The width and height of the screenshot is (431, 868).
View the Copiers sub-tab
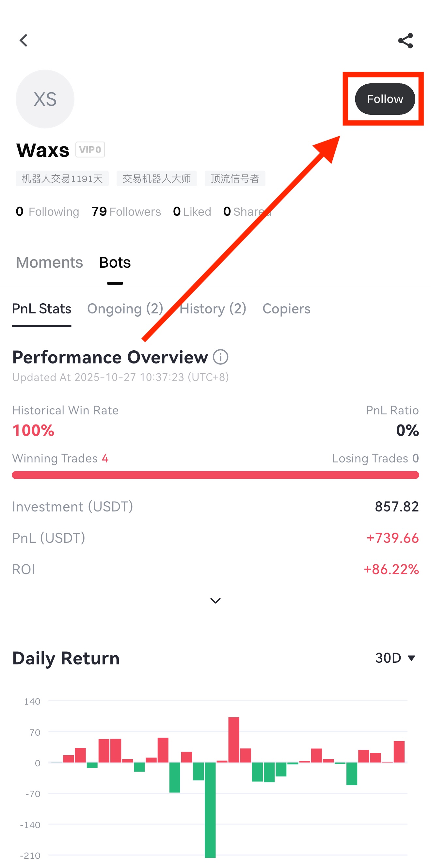coord(286,309)
